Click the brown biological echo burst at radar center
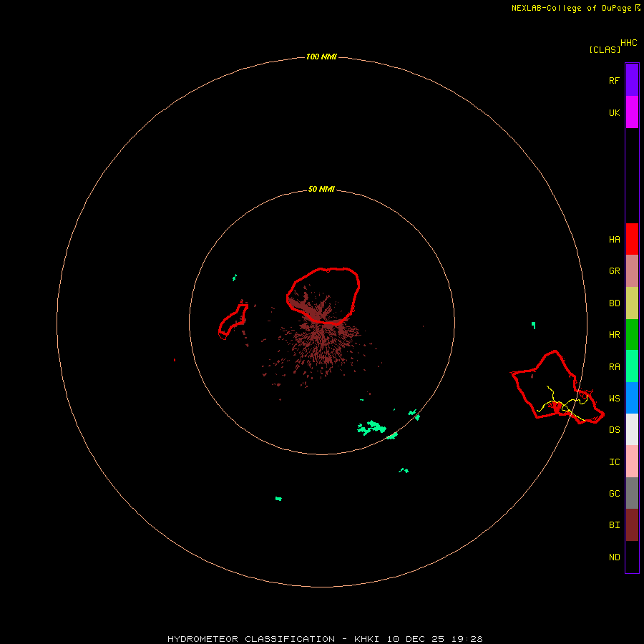Viewport: 644px width, 644px height. tap(321, 337)
